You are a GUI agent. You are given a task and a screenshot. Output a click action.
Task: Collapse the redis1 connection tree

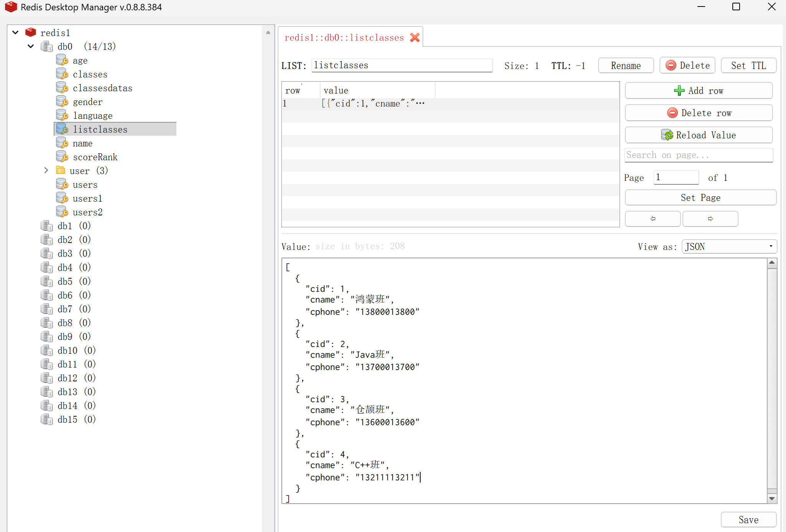click(x=16, y=33)
